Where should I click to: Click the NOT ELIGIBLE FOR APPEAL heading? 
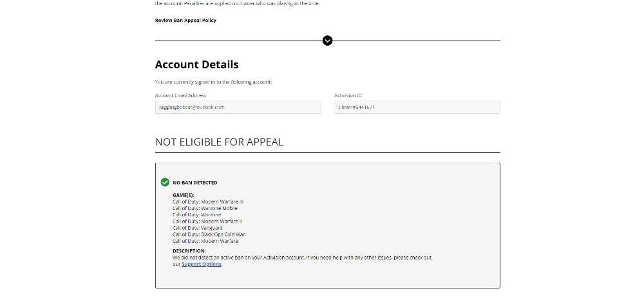(x=220, y=142)
